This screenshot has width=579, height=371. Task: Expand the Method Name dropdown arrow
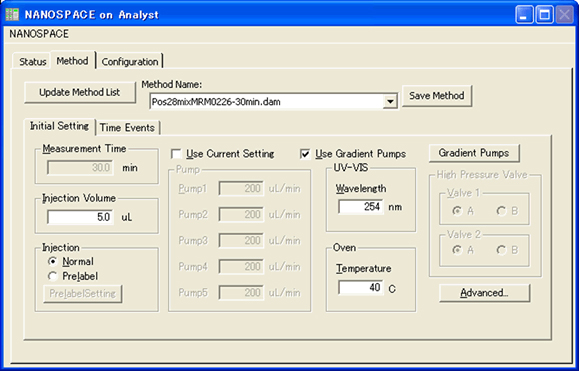pos(390,102)
